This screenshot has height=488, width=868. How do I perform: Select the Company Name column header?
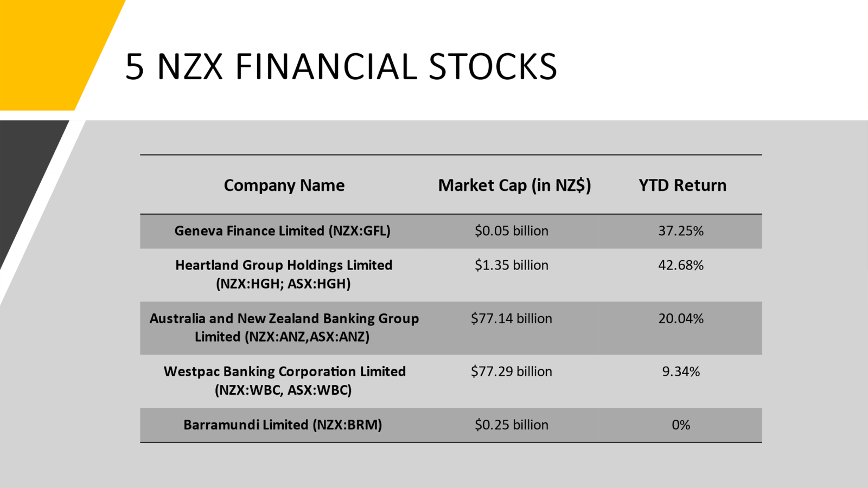pos(284,185)
